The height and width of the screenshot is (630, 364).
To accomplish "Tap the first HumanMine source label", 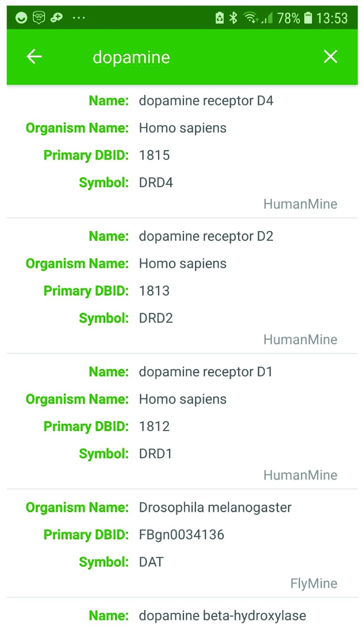I will (x=300, y=204).
